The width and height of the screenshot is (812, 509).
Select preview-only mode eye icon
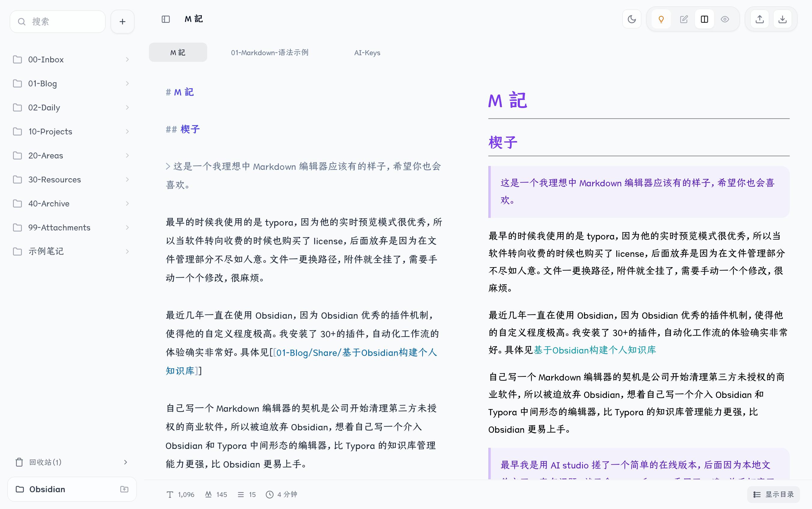pos(725,19)
